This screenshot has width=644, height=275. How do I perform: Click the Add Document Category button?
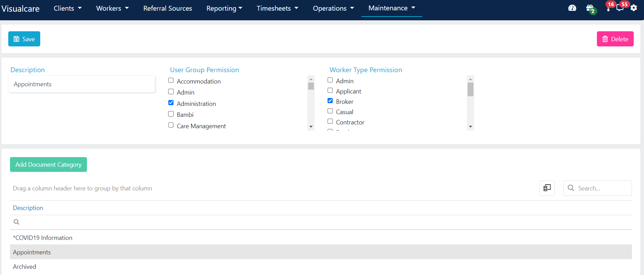pos(48,164)
